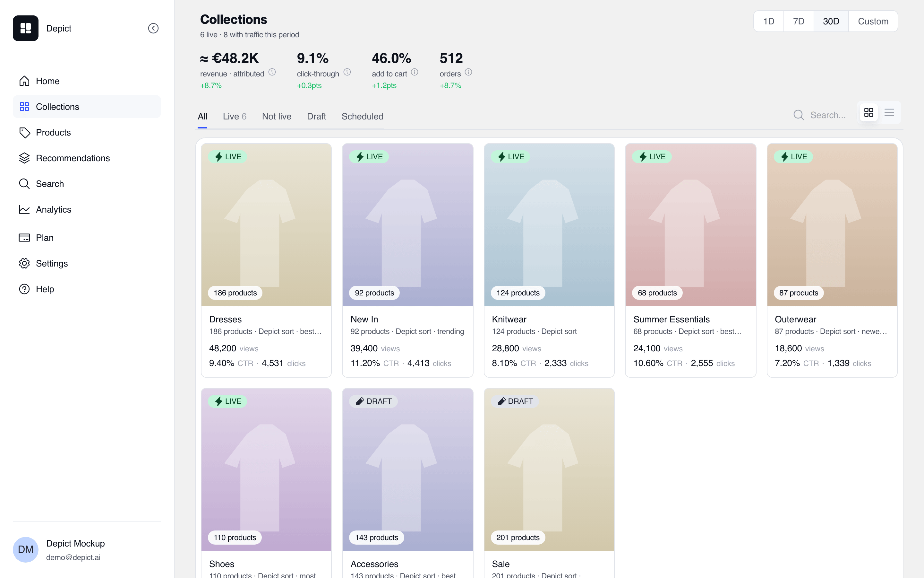Open the Depict Mockup account name

click(75, 544)
